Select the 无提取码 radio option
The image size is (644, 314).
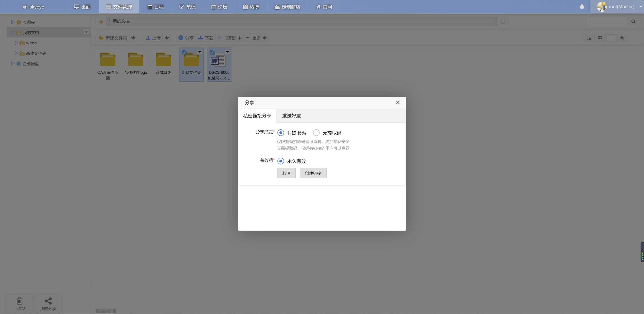pos(316,132)
